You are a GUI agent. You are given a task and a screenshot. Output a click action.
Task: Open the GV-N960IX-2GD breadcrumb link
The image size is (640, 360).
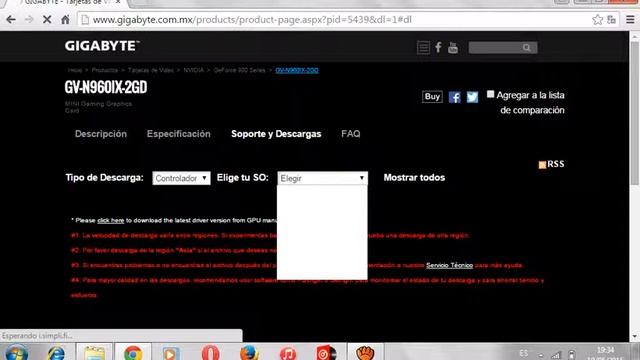297,70
